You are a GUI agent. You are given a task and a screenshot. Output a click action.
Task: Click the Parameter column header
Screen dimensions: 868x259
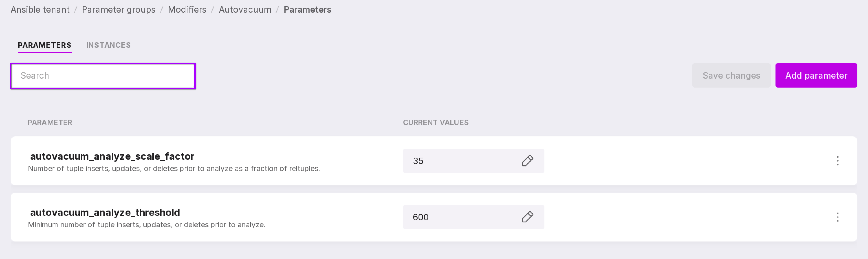click(x=50, y=123)
